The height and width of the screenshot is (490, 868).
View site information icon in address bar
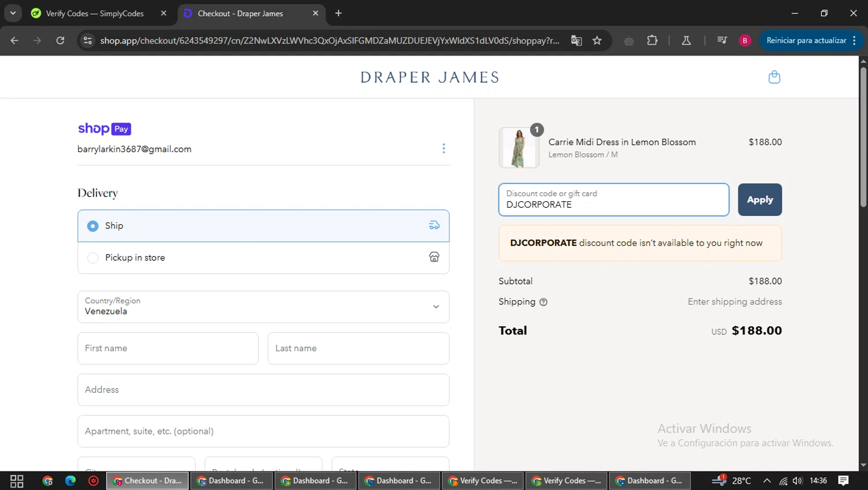[88, 40]
